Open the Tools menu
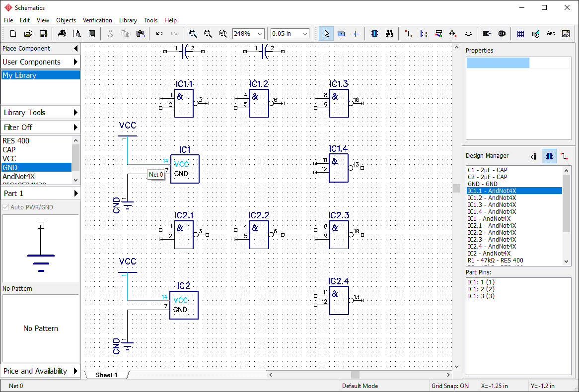Image resolution: width=579 pixels, height=392 pixels. tap(150, 20)
